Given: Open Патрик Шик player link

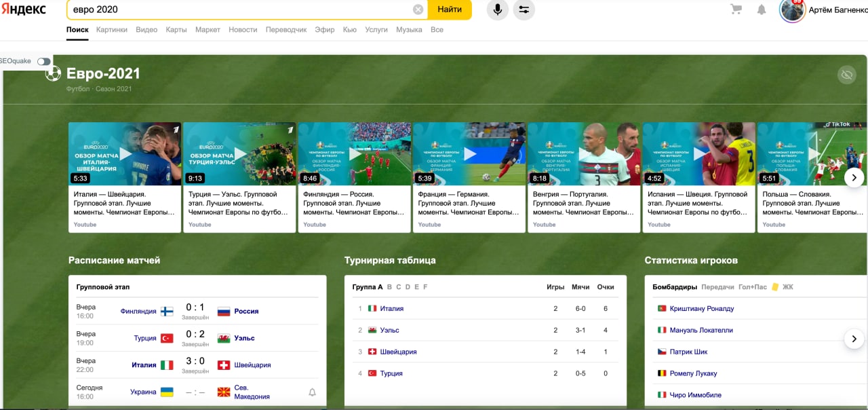Looking at the screenshot, I should (689, 352).
